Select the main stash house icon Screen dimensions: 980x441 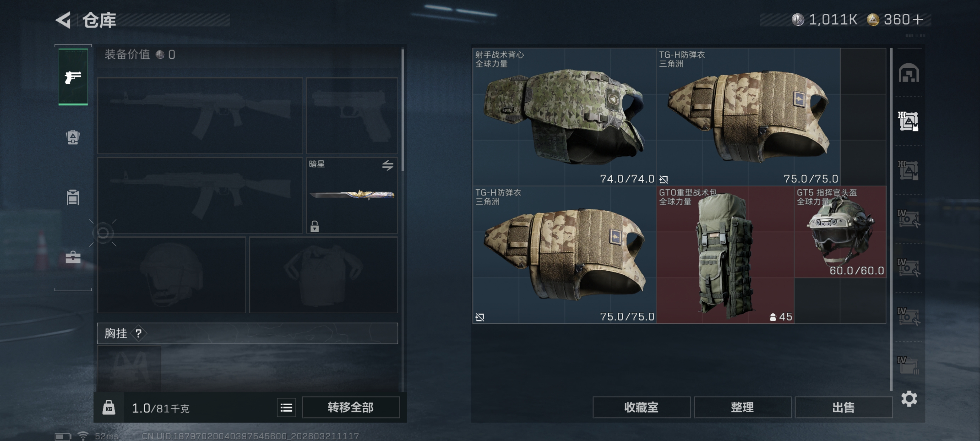[908, 73]
